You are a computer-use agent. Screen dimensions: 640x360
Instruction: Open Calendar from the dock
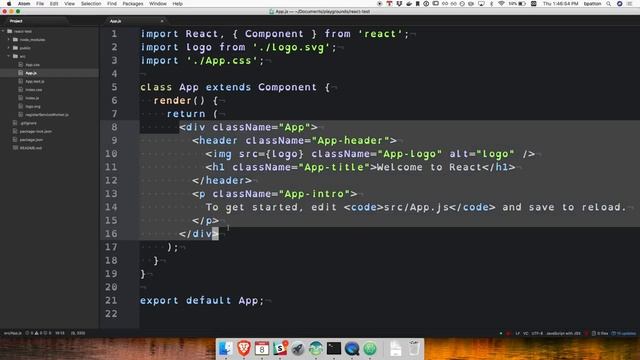click(262, 349)
